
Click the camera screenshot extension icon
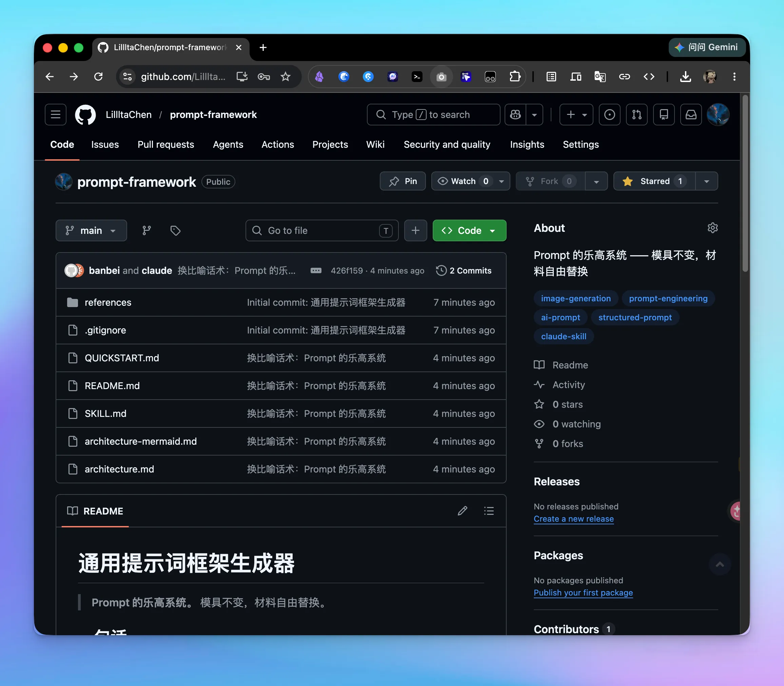441,77
